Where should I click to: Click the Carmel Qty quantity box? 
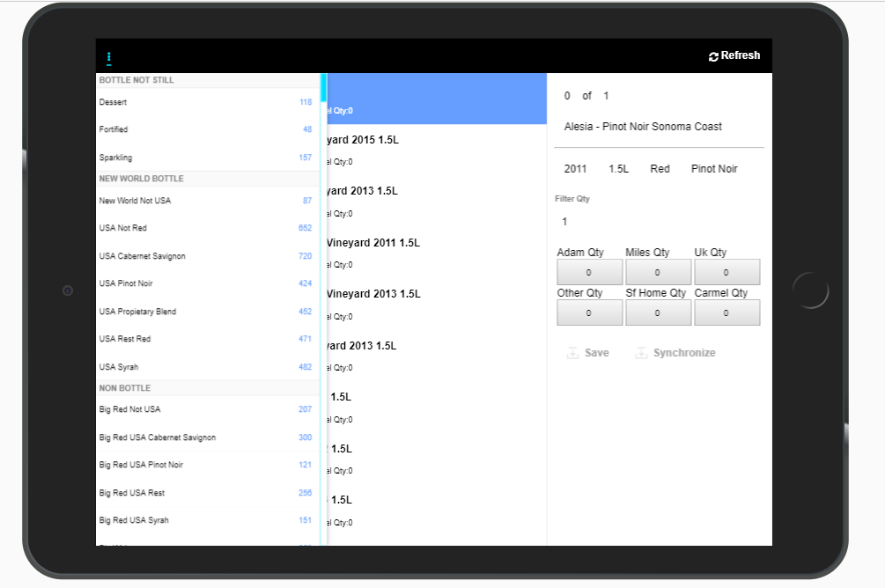726,312
